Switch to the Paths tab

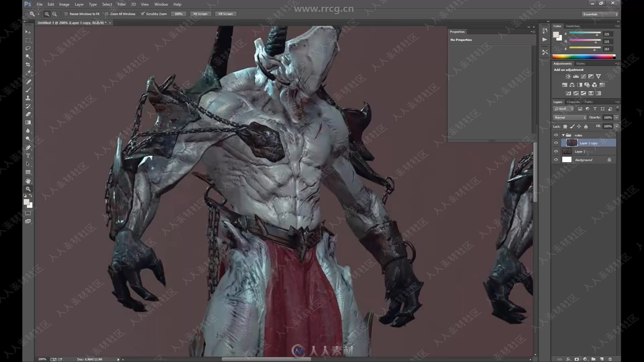588,102
